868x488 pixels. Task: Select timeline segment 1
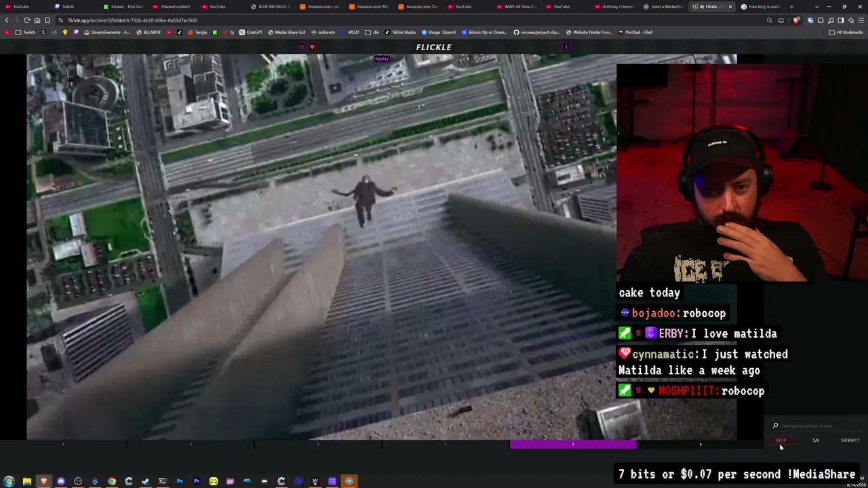(63, 445)
